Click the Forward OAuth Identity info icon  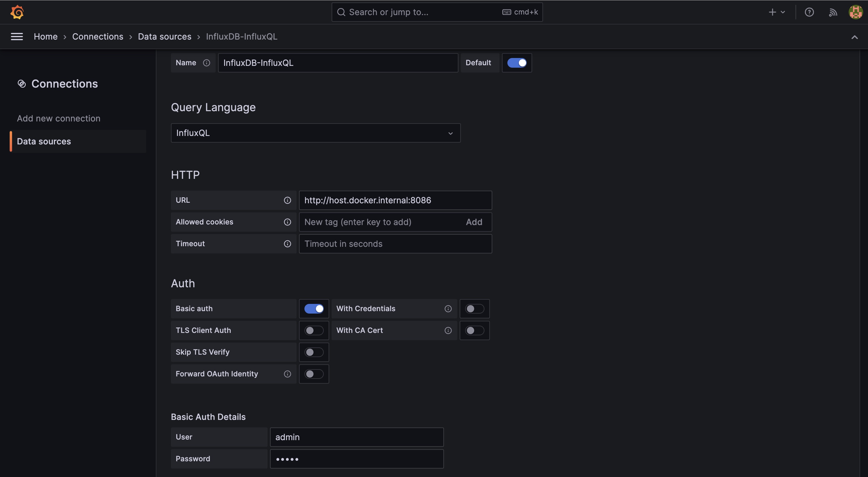point(288,374)
